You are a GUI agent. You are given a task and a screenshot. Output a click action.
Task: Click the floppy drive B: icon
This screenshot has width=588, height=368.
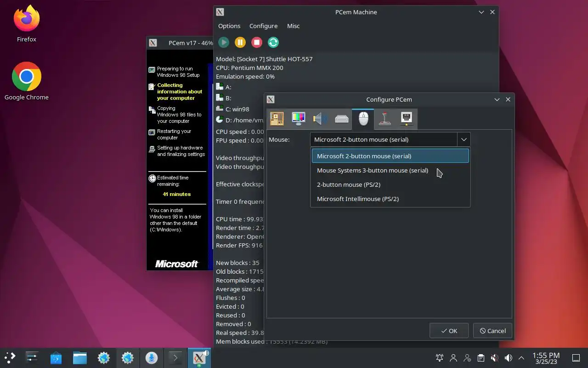click(220, 98)
